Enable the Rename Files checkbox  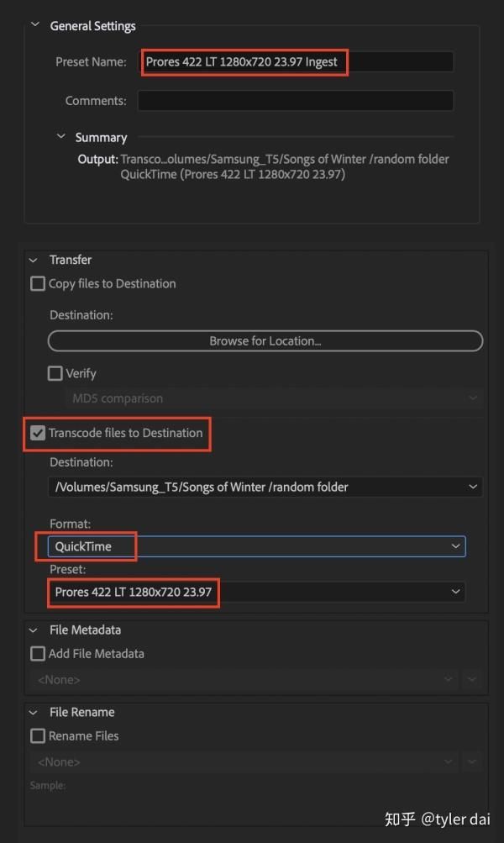(38, 736)
